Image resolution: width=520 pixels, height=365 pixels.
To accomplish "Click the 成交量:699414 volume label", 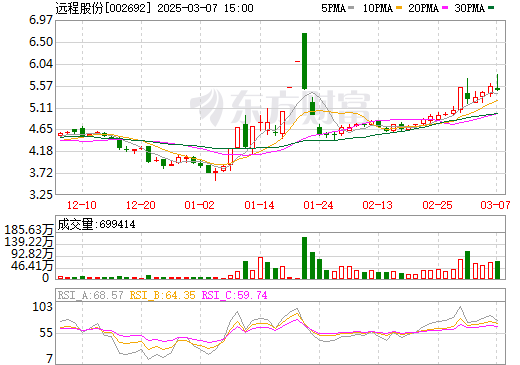I will (96, 224).
